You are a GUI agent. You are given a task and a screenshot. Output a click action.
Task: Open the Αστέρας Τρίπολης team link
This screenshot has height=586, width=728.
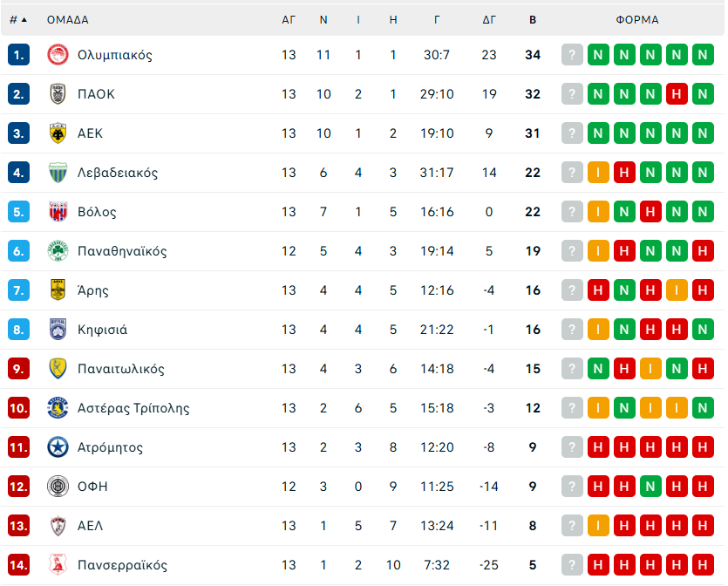(133, 408)
